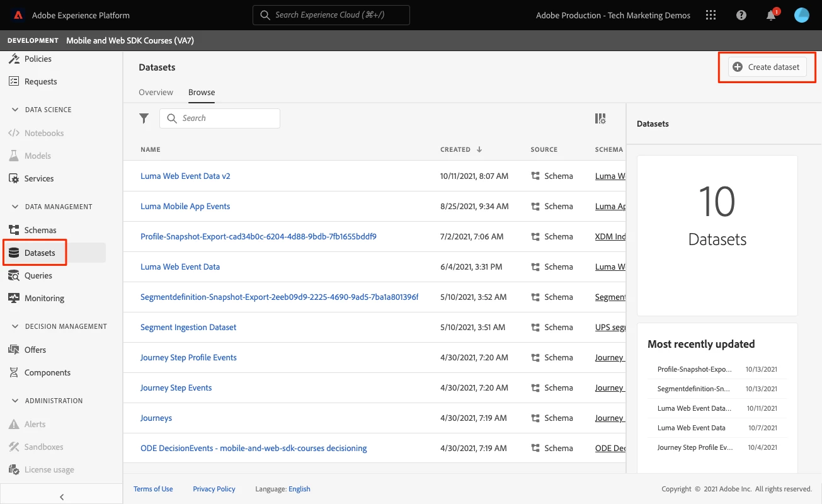Open License usage in the sidebar
The height and width of the screenshot is (504, 822).
[x=49, y=469]
